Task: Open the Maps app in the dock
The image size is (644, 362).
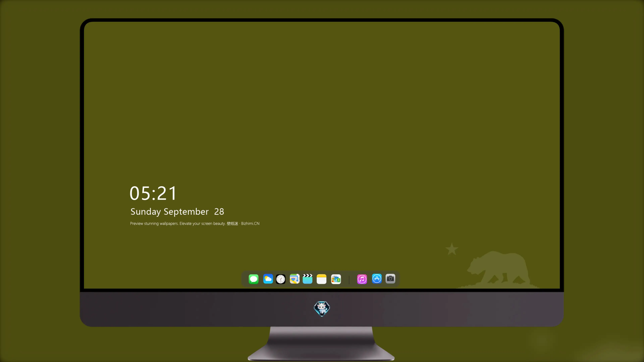Action: (294, 279)
